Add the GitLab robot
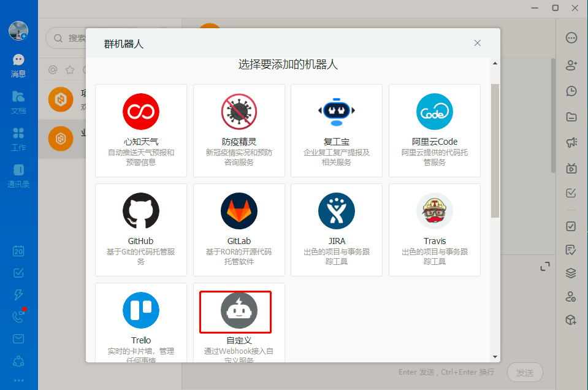This screenshot has height=390, width=588. coord(239,229)
